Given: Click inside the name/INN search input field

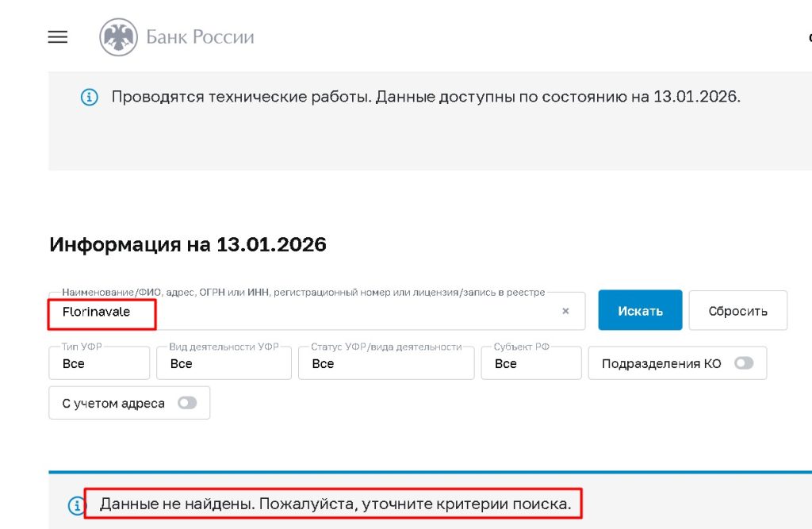Looking at the screenshot, I should coord(278,311).
